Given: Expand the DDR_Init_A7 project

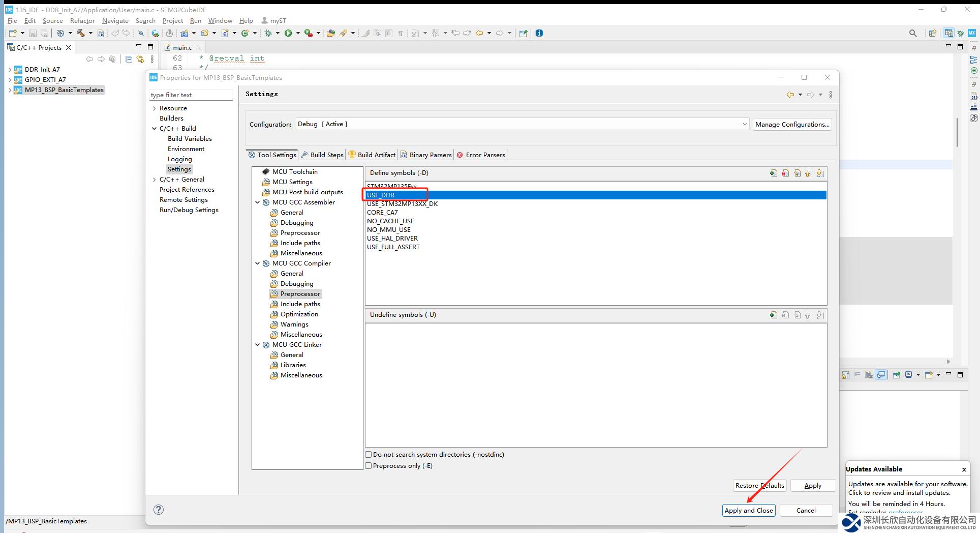Looking at the screenshot, I should pos(10,70).
